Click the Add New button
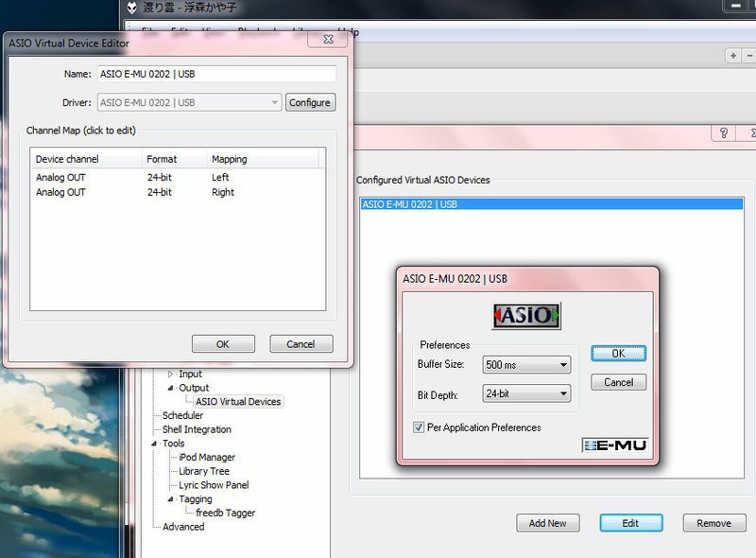756x558 pixels. [548, 523]
